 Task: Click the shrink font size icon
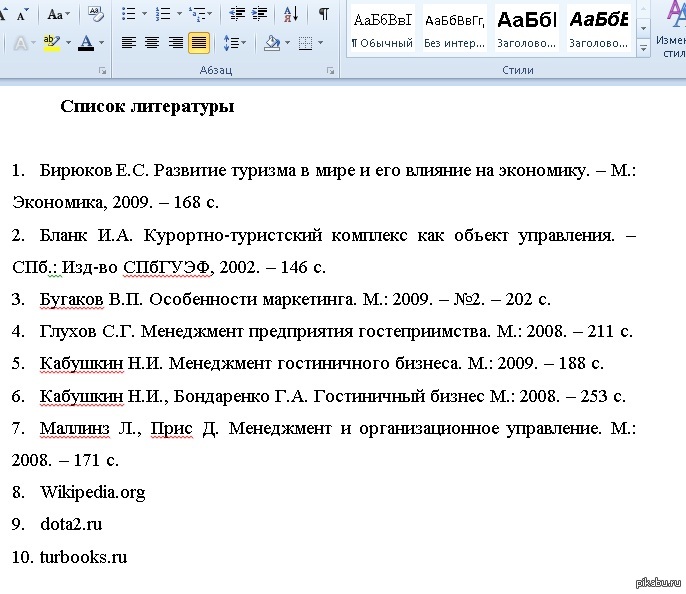[x=22, y=14]
